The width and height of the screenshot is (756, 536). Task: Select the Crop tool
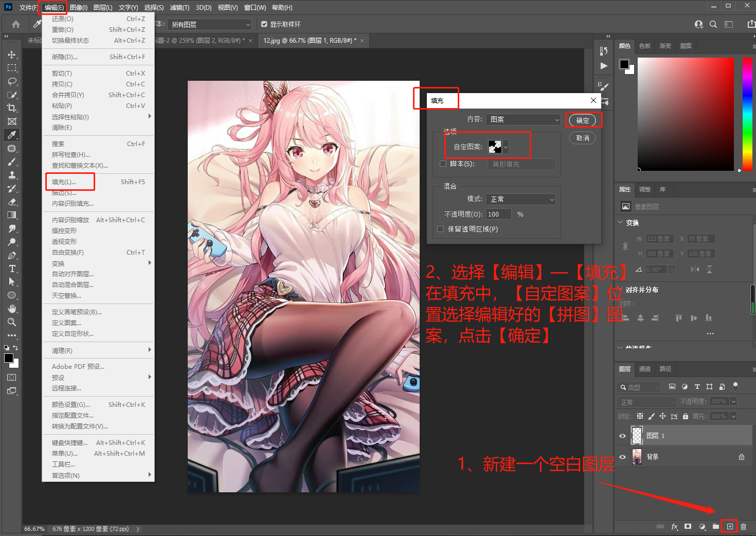pos(12,108)
